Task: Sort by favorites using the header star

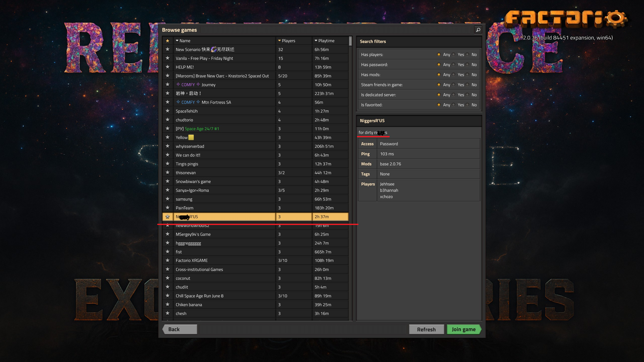Action: point(168,41)
